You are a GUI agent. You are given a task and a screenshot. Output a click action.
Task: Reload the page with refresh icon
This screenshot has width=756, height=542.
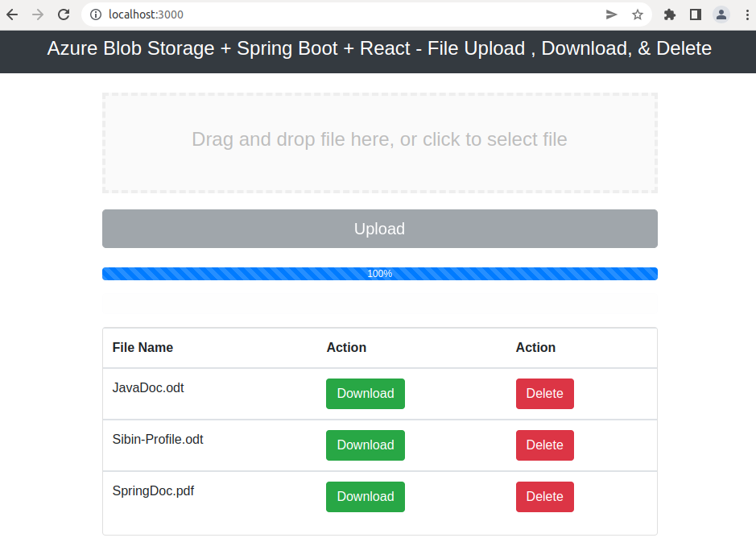[64, 14]
